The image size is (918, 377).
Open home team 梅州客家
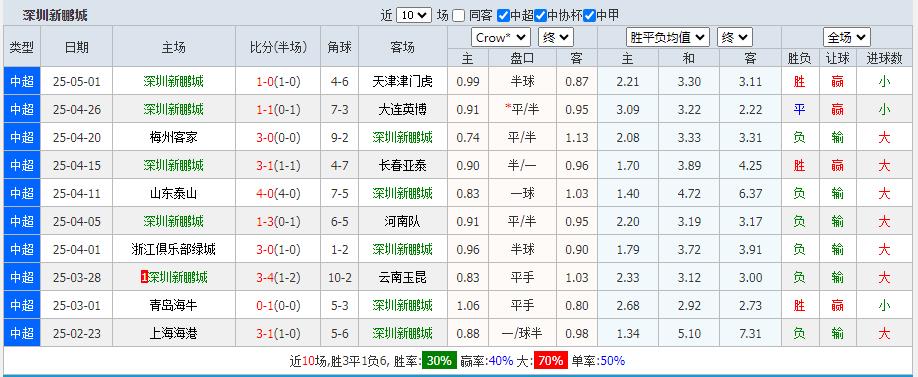click(x=173, y=138)
